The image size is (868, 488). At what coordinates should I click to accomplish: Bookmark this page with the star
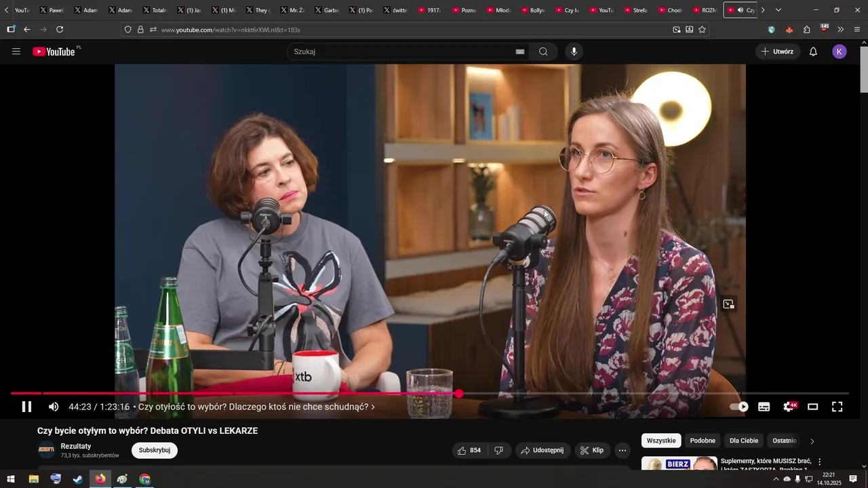702,30
